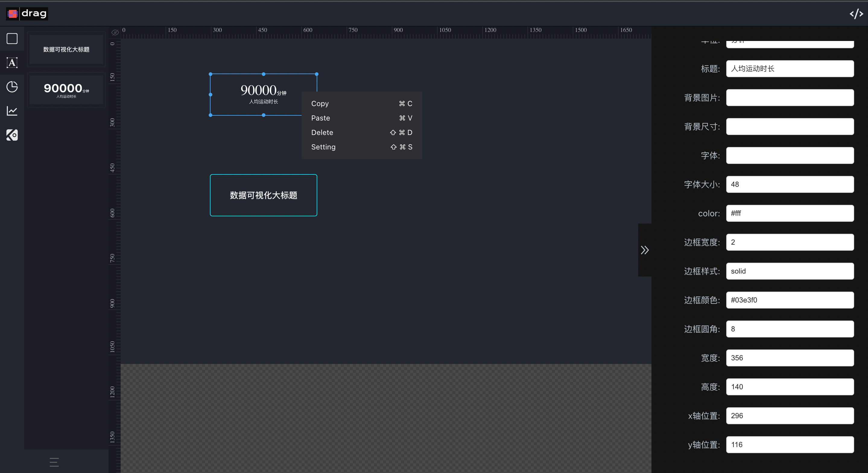Open the pie chart components icon

coord(12,87)
